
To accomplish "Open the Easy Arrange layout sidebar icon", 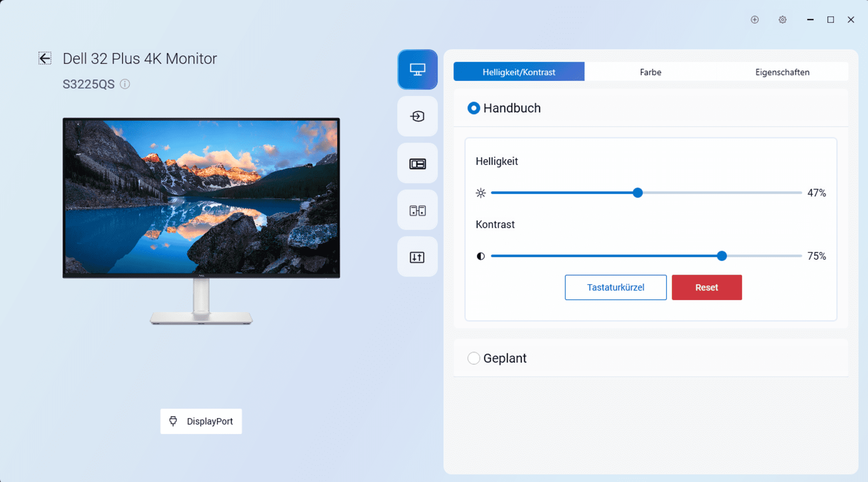I will [x=417, y=164].
